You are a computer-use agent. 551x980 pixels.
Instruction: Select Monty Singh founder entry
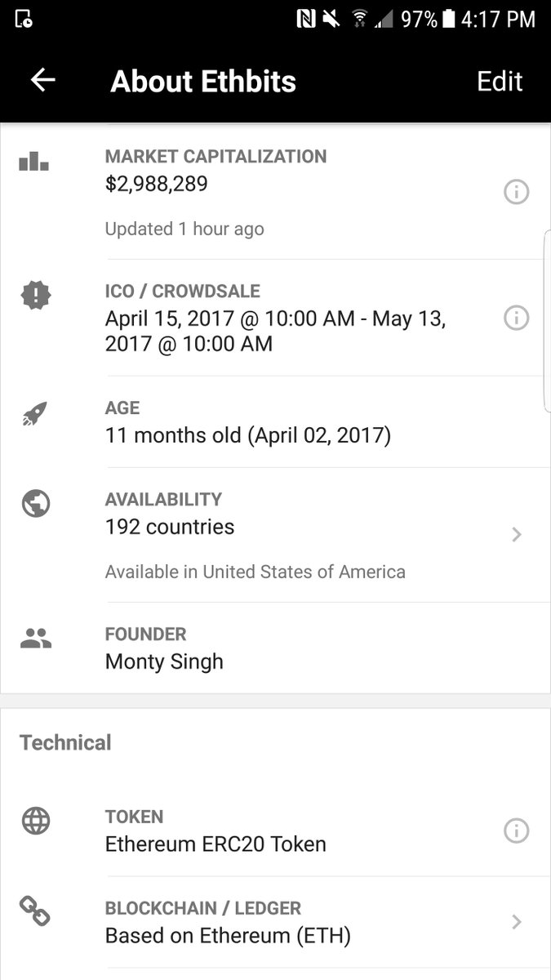click(x=164, y=661)
